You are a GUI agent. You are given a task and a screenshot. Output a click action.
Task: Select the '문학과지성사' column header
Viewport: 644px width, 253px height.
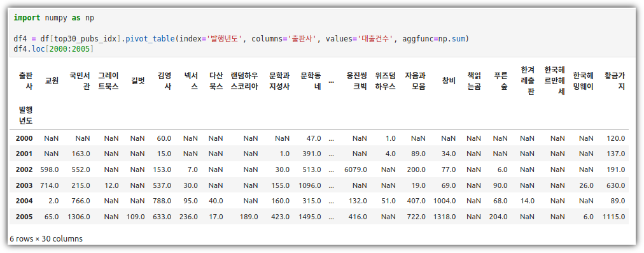(279, 81)
